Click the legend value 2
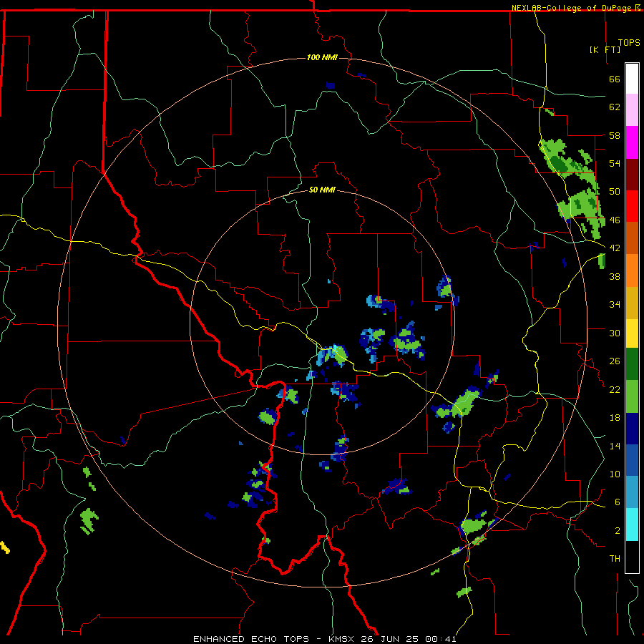 [617, 530]
